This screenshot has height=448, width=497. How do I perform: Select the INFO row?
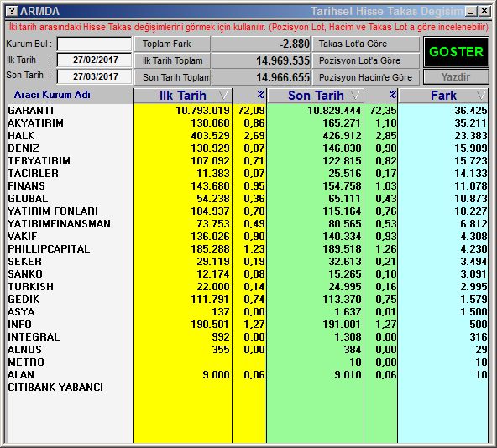click(x=247, y=325)
